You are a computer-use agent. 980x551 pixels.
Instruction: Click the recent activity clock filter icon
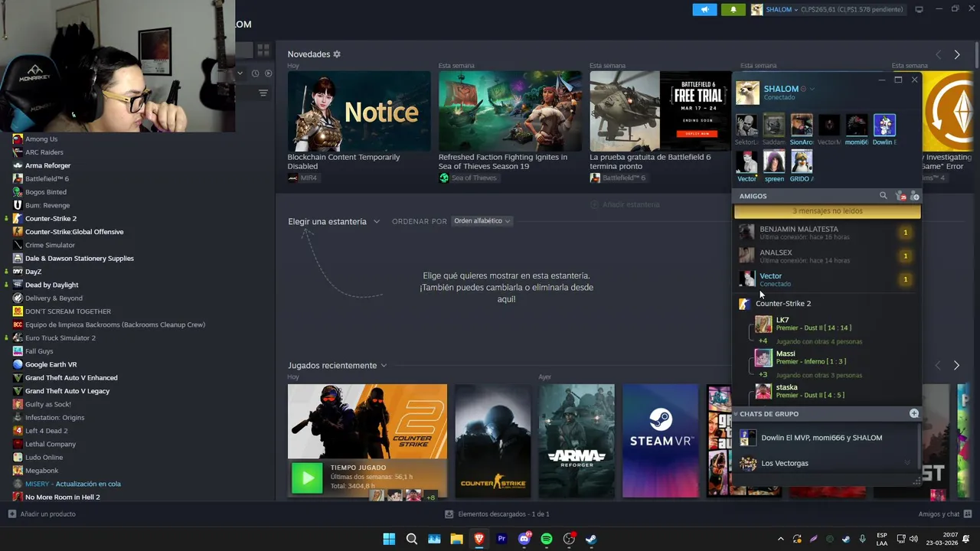tap(255, 73)
